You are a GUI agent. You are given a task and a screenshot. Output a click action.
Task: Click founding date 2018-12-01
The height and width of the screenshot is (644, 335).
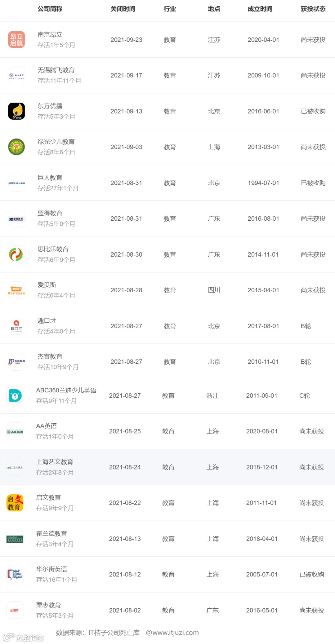tap(262, 467)
